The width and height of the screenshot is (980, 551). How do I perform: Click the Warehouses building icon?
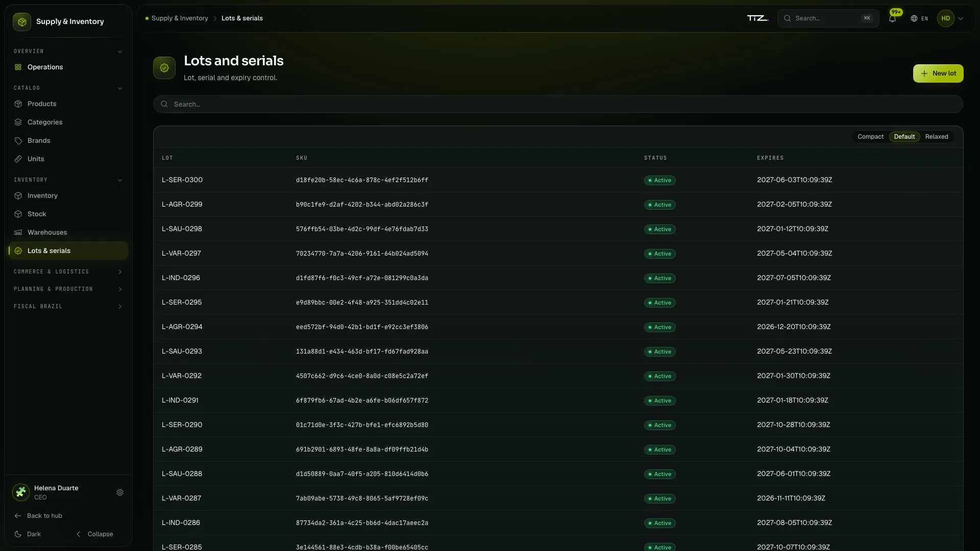pyautogui.click(x=18, y=233)
